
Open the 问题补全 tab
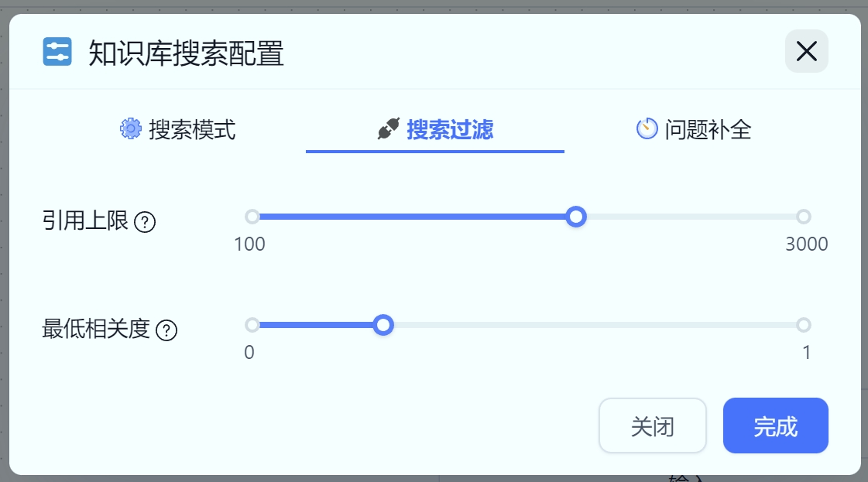[x=708, y=129]
